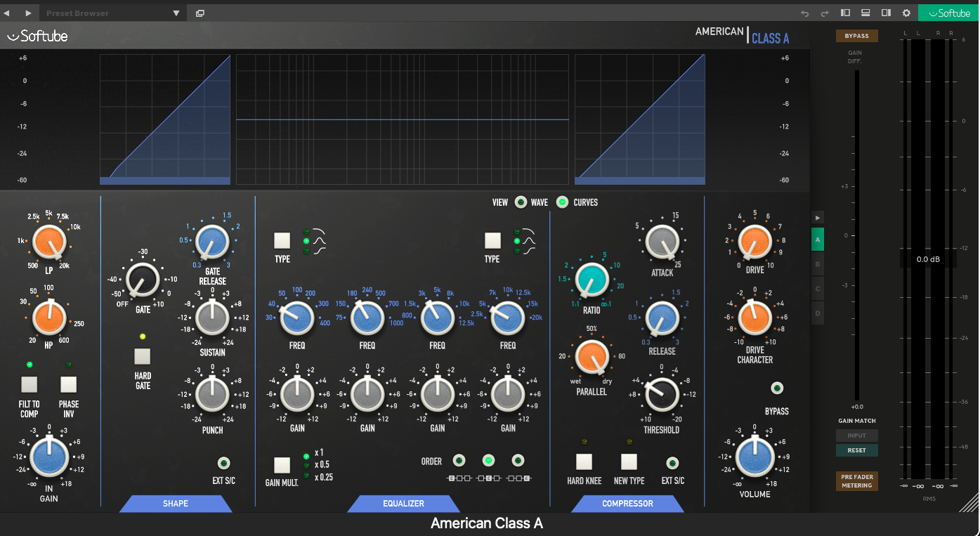Toggle the HARD KNEE button
This screenshot has height=536, width=980.
(x=584, y=462)
